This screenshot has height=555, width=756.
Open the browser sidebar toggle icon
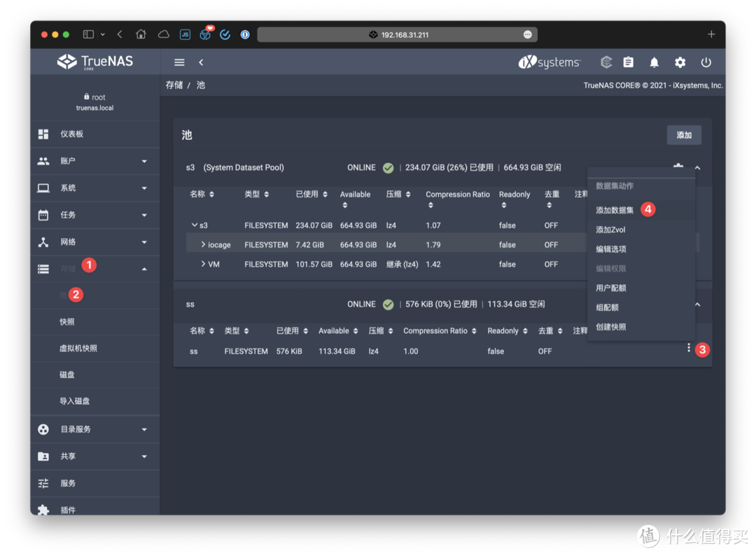[x=88, y=34]
